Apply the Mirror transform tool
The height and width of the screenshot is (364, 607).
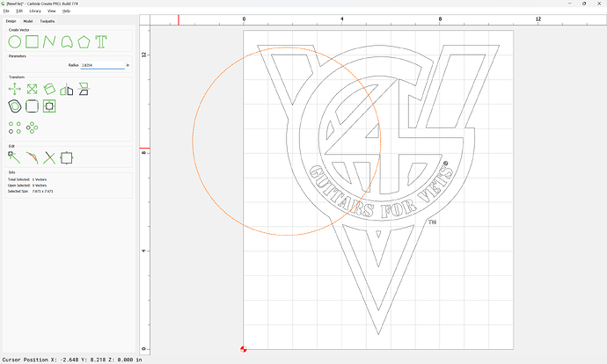click(67, 89)
